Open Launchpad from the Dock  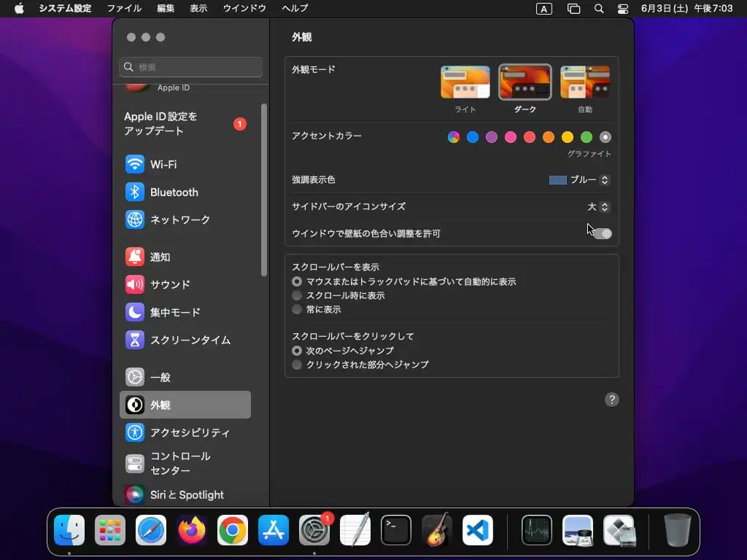[110, 530]
